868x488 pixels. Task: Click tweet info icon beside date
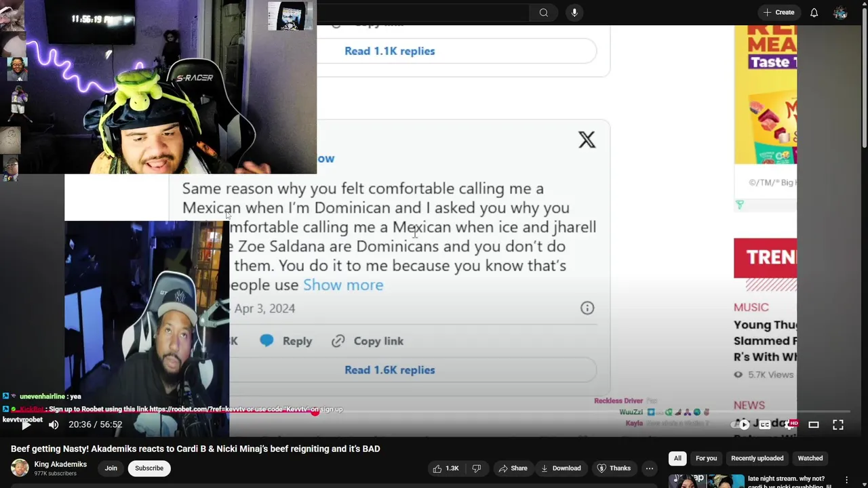pos(587,308)
